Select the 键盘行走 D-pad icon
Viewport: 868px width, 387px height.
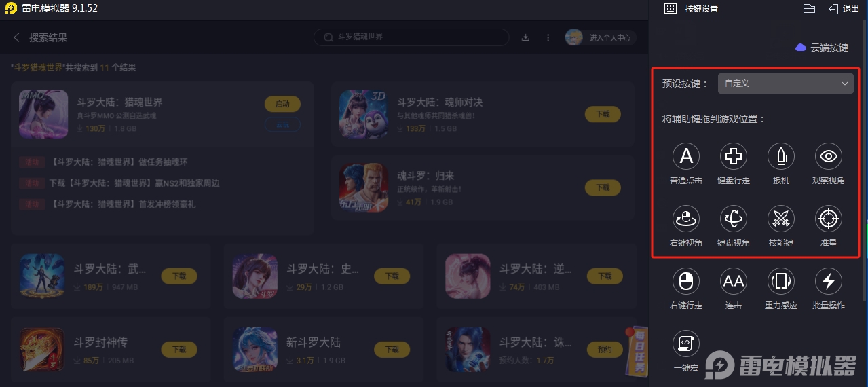point(734,156)
